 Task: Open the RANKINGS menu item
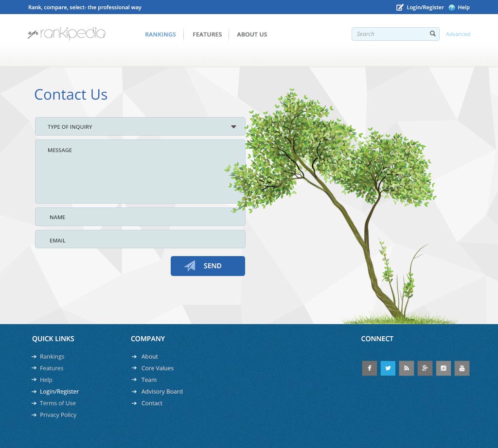pyautogui.click(x=160, y=34)
